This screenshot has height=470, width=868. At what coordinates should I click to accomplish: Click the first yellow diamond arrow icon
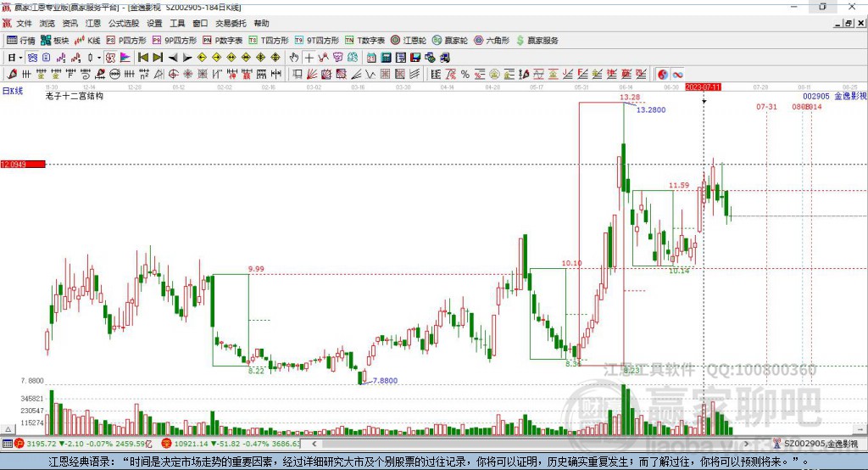click(x=202, y=58)
